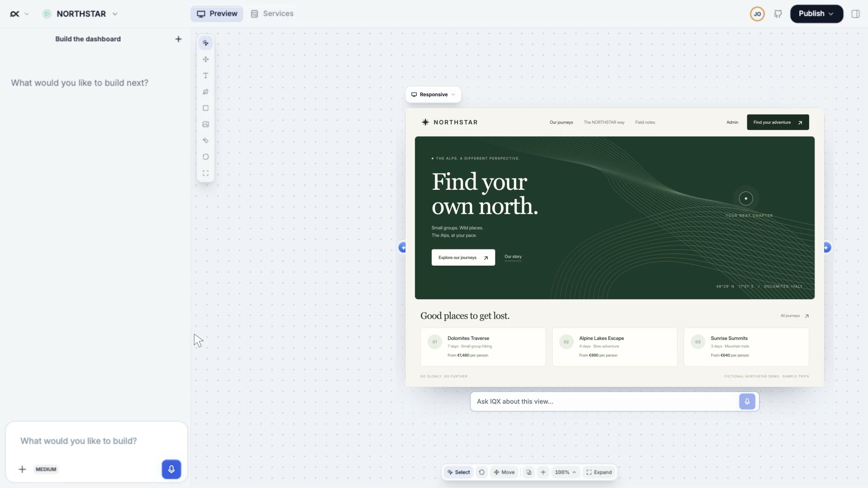Click the reload icon in bottom toolbar

coord(482,472)
